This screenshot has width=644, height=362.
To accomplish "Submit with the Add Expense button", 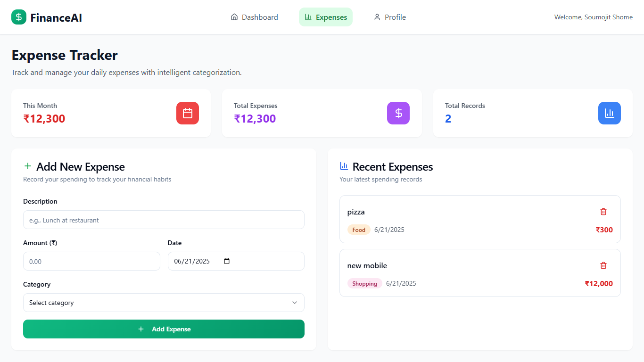I will tap(164, 329).
